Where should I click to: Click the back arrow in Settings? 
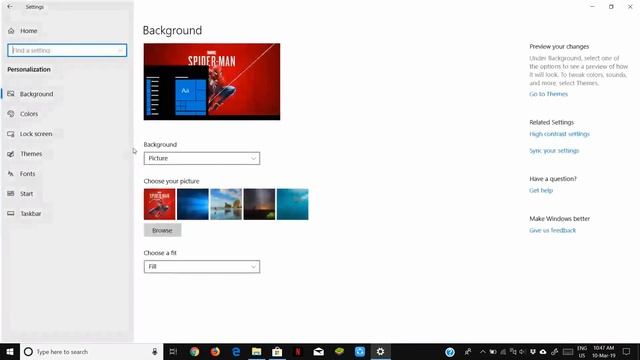(x=10, y=7)
